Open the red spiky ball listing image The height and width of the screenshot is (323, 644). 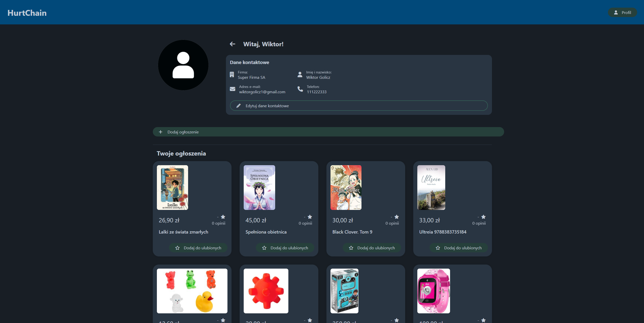point(266,291)
